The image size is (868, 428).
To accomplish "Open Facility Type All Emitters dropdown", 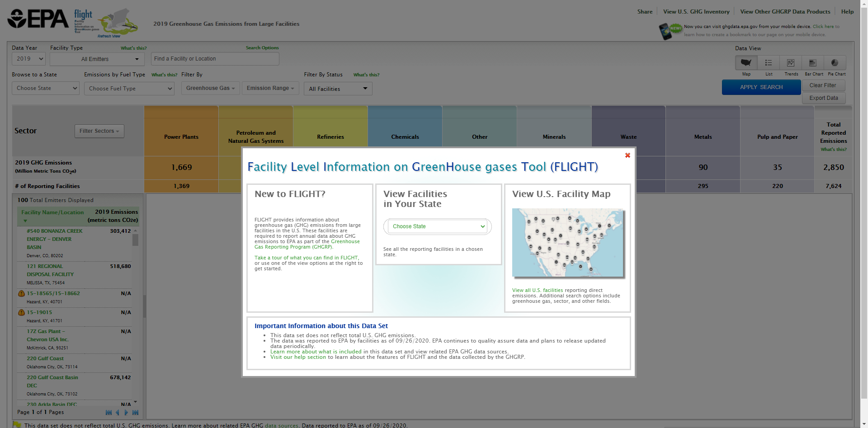I will pyautogui.click(x=97, y=59).
